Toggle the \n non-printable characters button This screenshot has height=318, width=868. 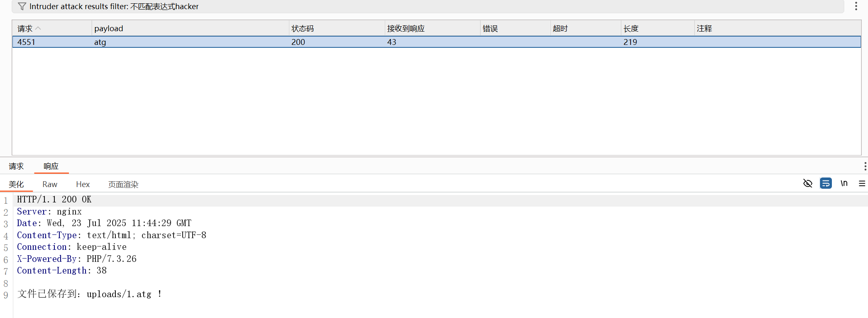pyautogui.click(x=844, y=183)
